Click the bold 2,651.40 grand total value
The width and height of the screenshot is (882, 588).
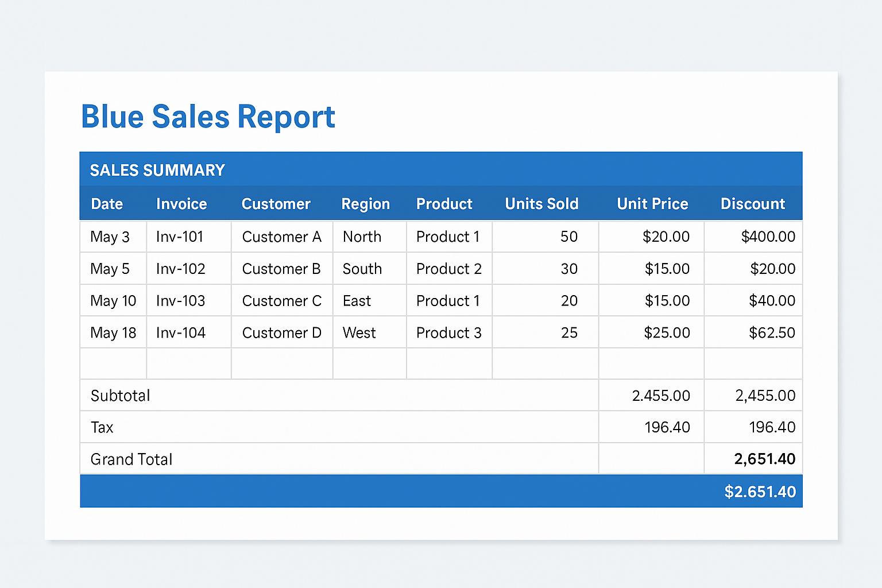tap(765, 459)
